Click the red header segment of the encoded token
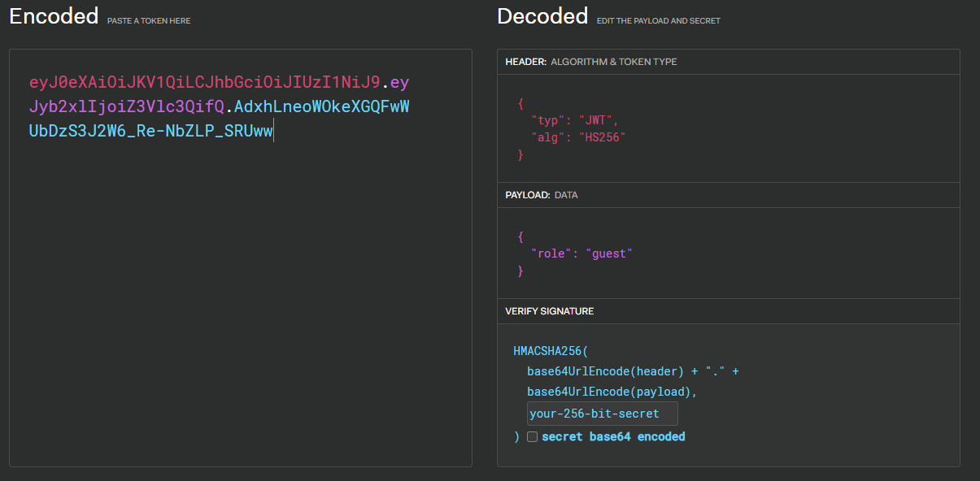This screenshot has height=481, width=980. coord(204,82)
